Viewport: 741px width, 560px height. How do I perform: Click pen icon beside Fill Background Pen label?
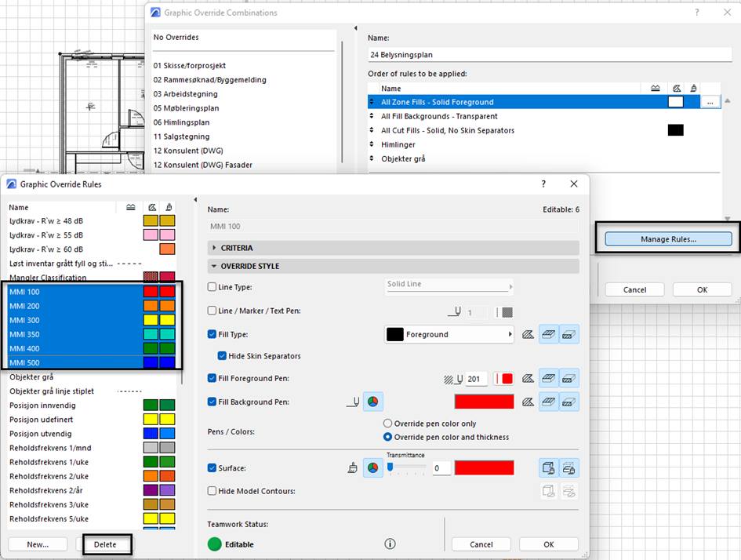coord(353,402)
